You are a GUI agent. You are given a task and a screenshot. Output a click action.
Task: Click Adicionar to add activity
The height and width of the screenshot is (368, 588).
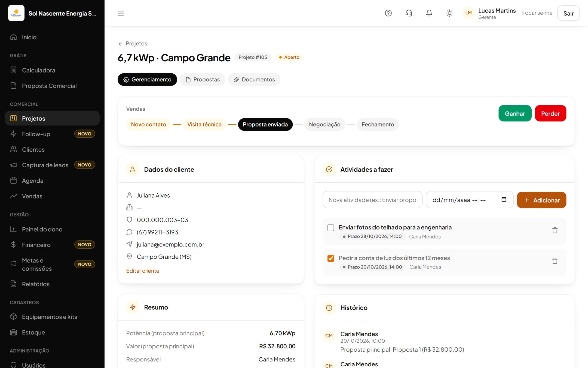541,200
